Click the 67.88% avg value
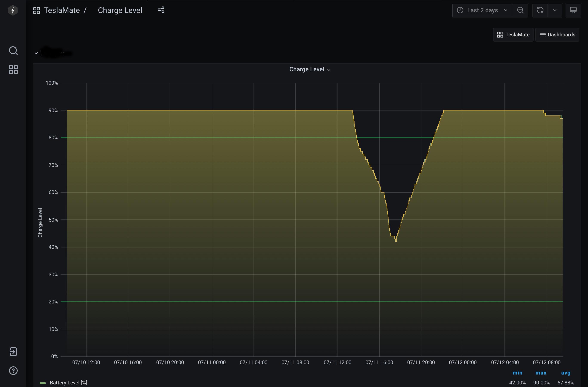The height and width of the screenshot is (387, 588). [566, 382]
